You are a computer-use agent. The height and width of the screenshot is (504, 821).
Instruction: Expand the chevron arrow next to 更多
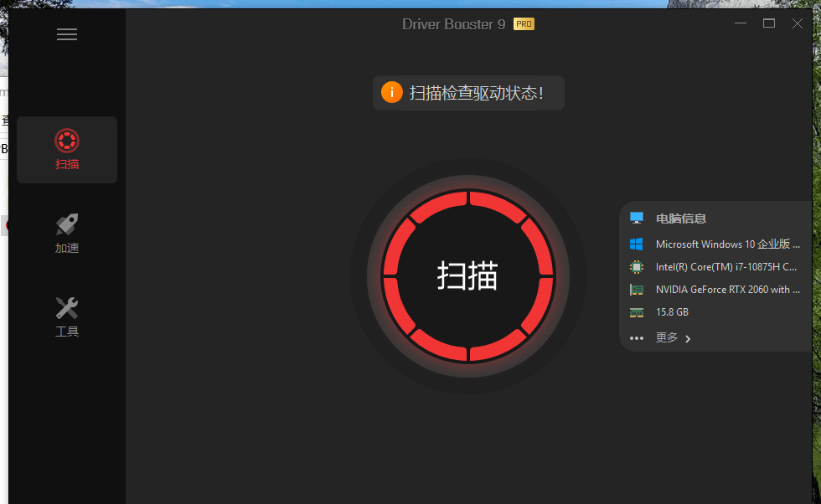pos(688,338)
